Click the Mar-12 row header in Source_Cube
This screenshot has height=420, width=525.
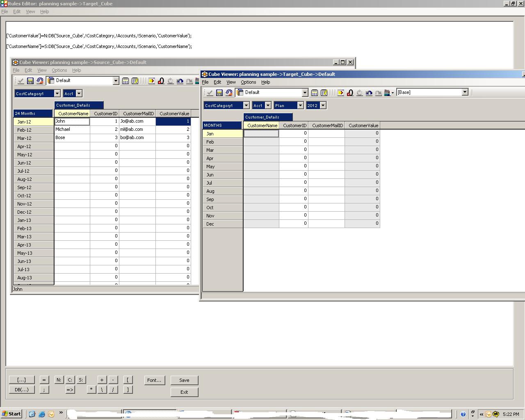33,138
